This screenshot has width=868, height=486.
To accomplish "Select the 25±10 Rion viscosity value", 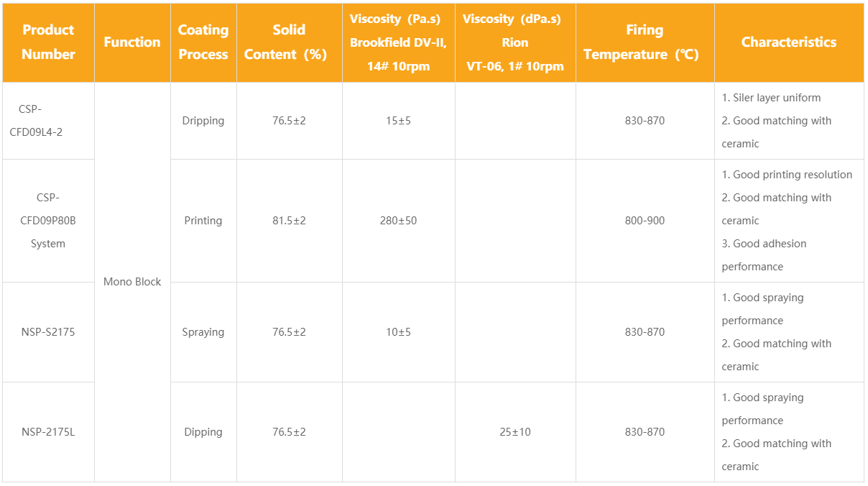I will coord(515,432).
